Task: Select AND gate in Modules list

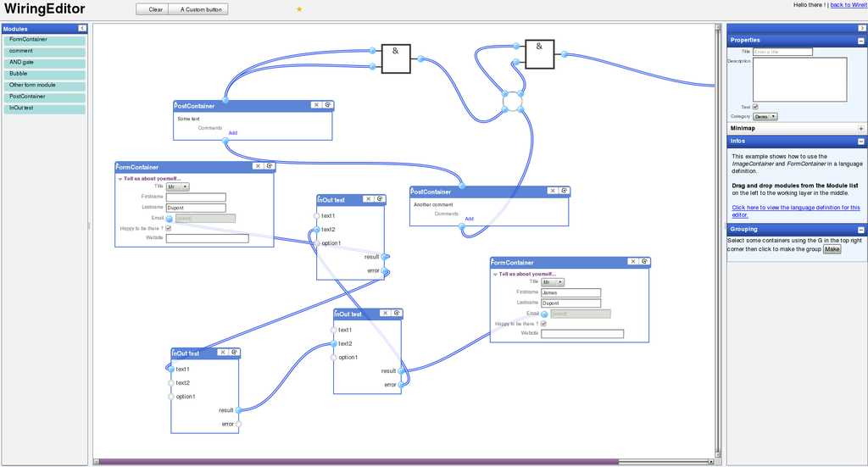Action: 44,63
